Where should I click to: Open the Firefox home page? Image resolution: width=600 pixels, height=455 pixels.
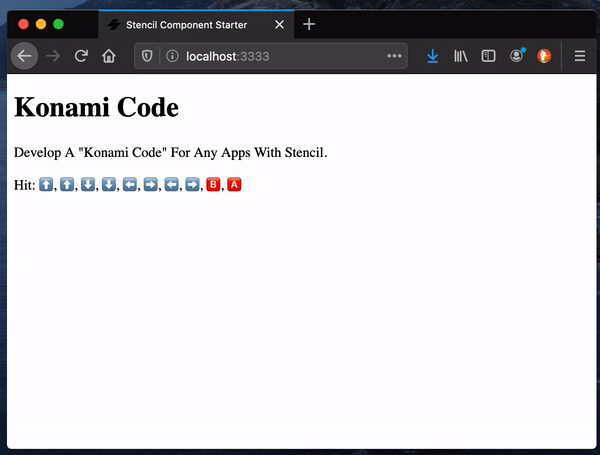point(109,56)
